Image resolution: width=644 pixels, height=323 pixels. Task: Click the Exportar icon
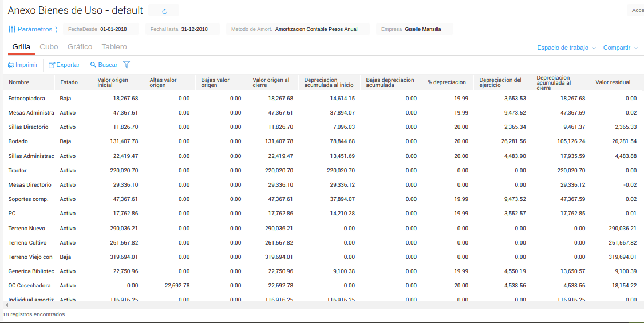(x=52, y=65)
